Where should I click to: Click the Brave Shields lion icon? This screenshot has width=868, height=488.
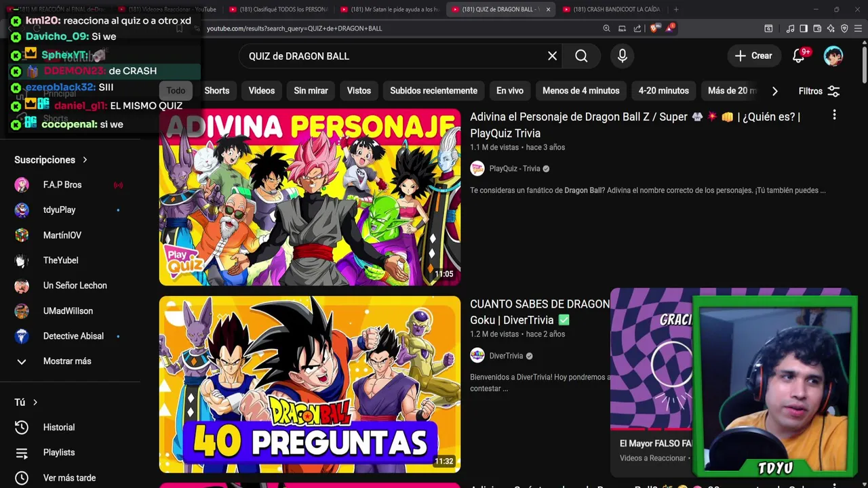[x=654, y=28]
